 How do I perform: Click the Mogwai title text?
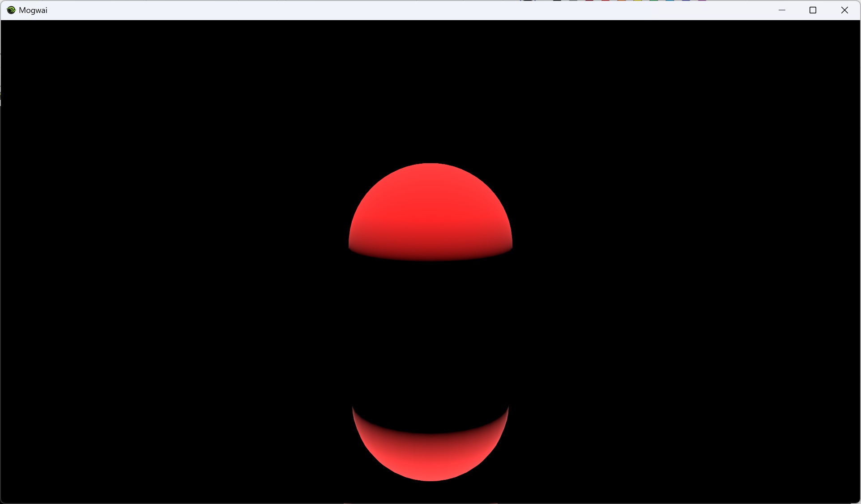point(33,10)
